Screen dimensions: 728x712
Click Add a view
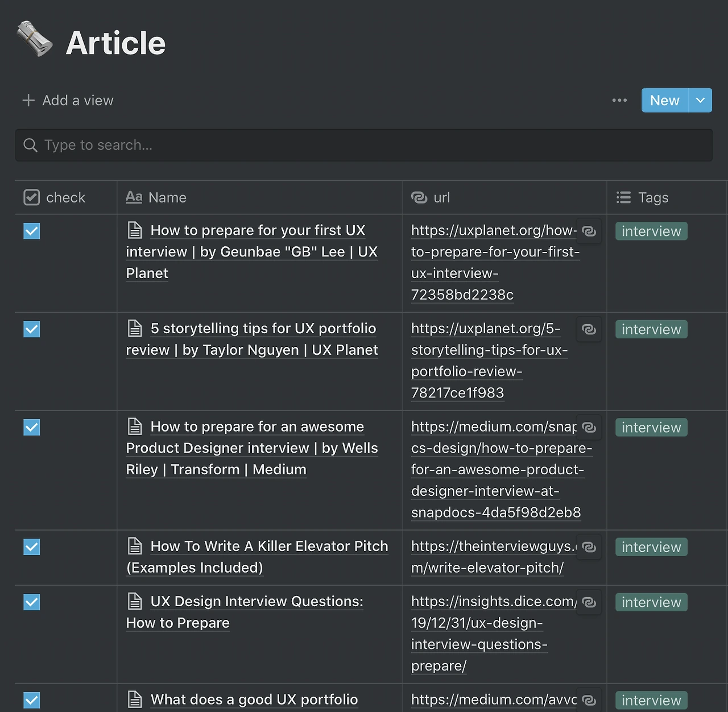68,101
